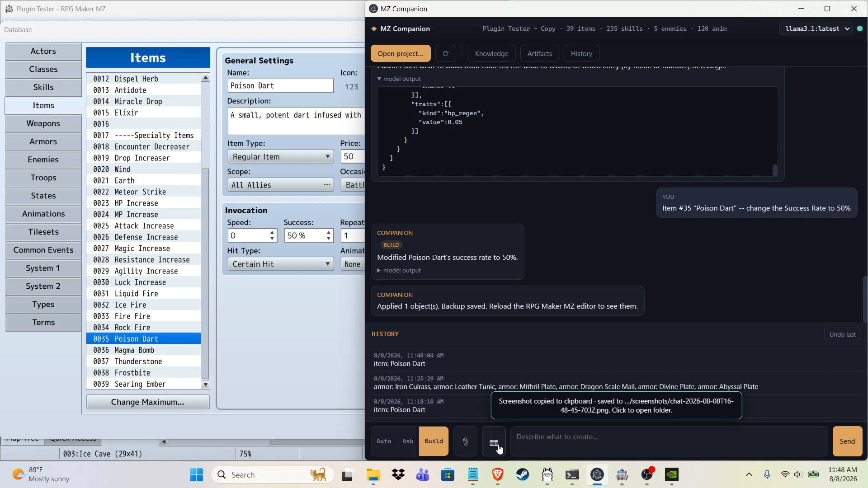Click the History button in the toolbar

pos(581,53)
